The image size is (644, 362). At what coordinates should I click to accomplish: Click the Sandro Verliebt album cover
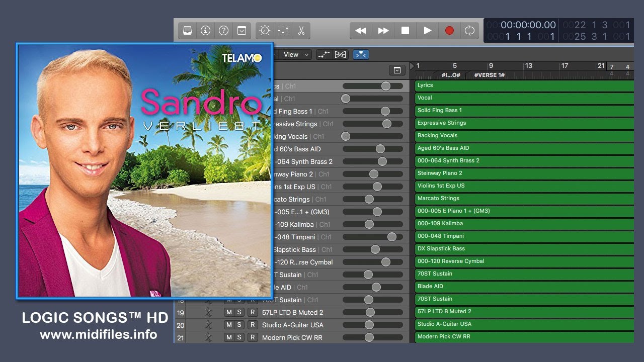point(145,171)
